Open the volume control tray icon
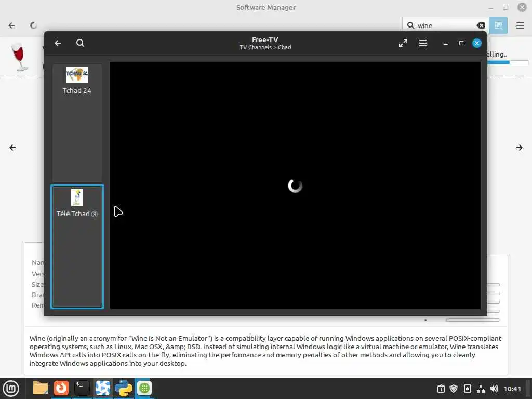The width and height of the screenshot is (532, 399). pos(494,389)
